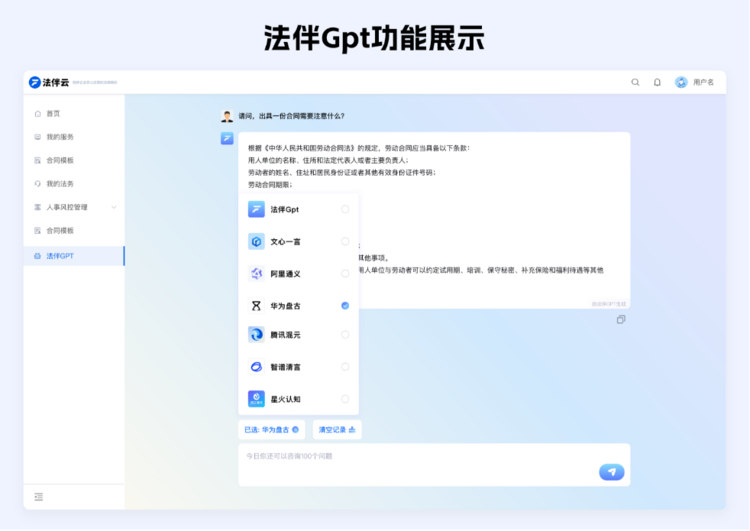Click the home icon beside 首页
This screenshot has height=531, width=750.
(38, 113)
